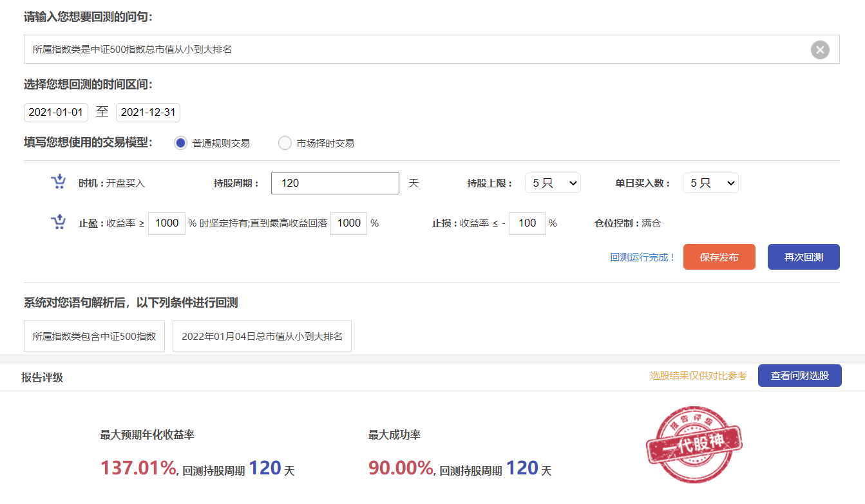Click the 一代股神 rating stamp
The height and width of the screenshot is (504, 865).
(694, 445)
